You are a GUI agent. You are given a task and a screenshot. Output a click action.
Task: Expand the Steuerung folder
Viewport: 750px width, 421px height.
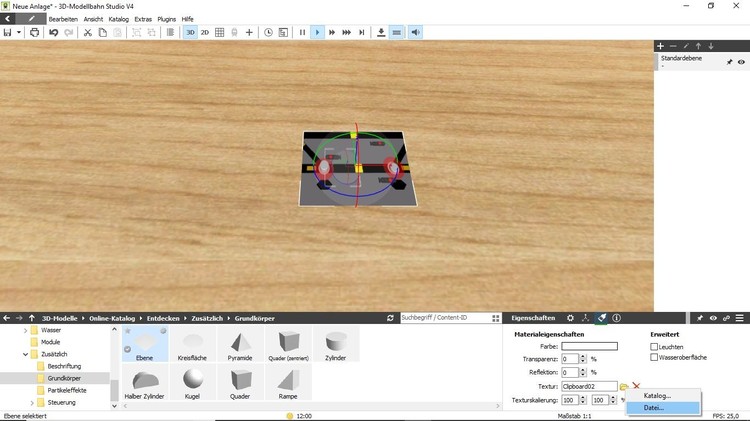tap(32, 403)
